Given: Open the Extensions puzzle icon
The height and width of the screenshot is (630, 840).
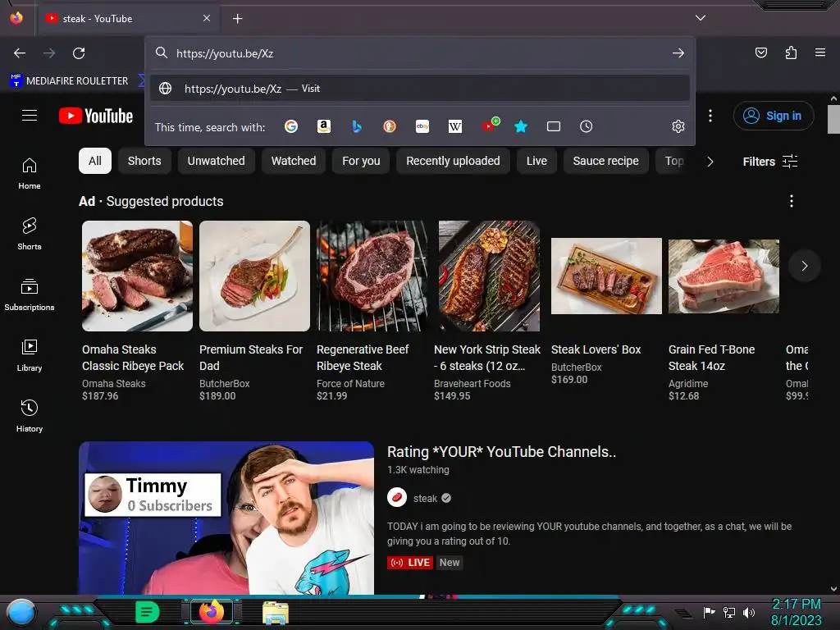Looking at the screenshot, I should pos(791,52).
